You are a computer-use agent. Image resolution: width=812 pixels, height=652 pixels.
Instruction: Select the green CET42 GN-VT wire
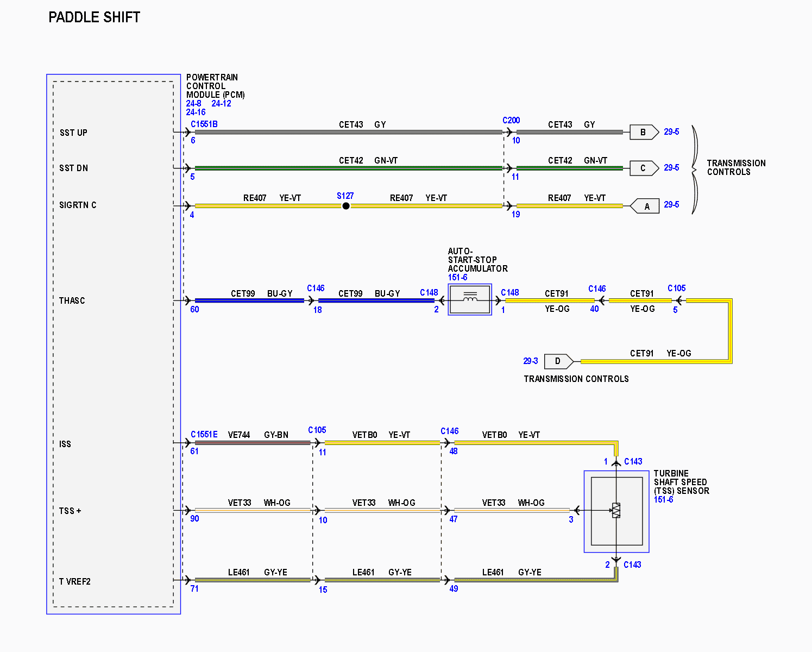(x=349, y=168)
